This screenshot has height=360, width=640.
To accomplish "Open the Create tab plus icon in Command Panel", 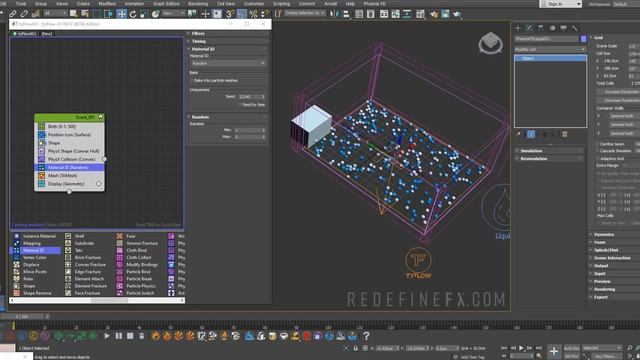I will point(518,28).
